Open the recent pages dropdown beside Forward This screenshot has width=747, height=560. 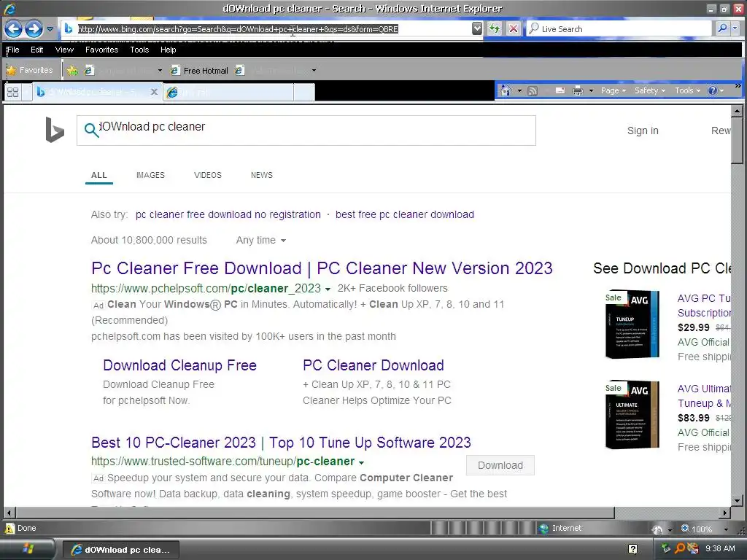pyautogui.click(x=50, y=29)
